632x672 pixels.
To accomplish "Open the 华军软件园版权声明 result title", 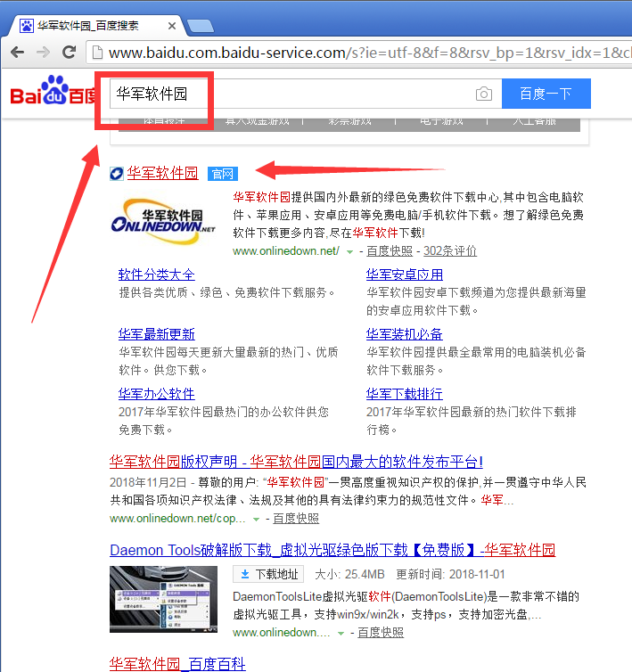I will [x=296, y=462].
